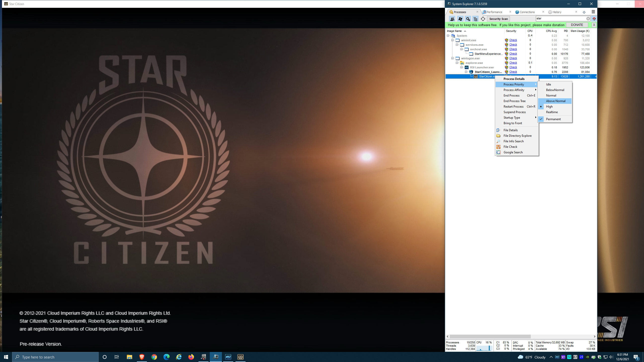Collapse the explorer.exe tree node
644x362 pixels.
[x=457, y=63]
